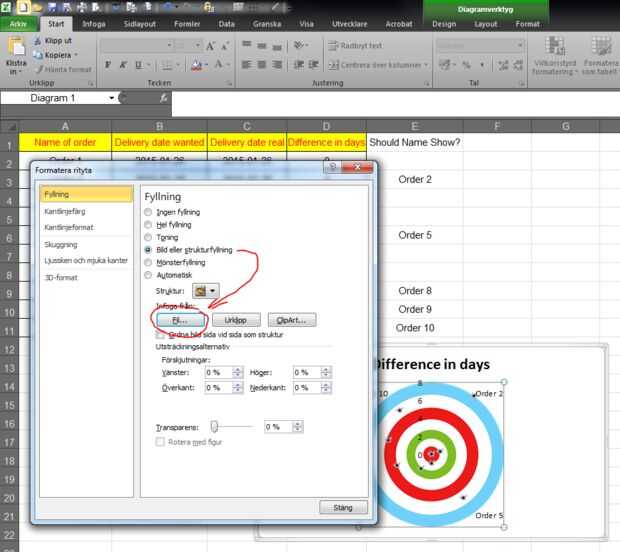620x552 pixels.
Task: Align text to top of cell
Action: [247, 45]
